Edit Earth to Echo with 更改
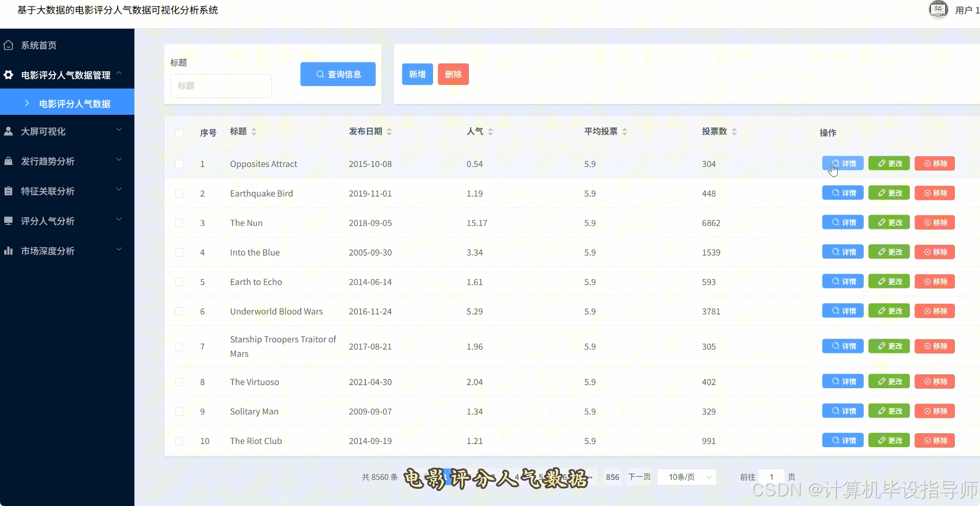Screen dimensions: 980x506 click(x=889, y=282)
